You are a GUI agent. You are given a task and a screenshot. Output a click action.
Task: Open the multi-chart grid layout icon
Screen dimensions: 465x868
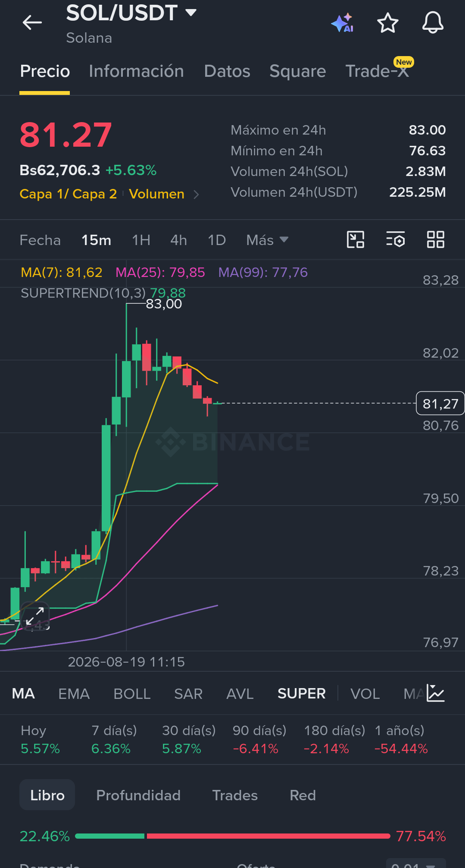click(x=435, y=239)
